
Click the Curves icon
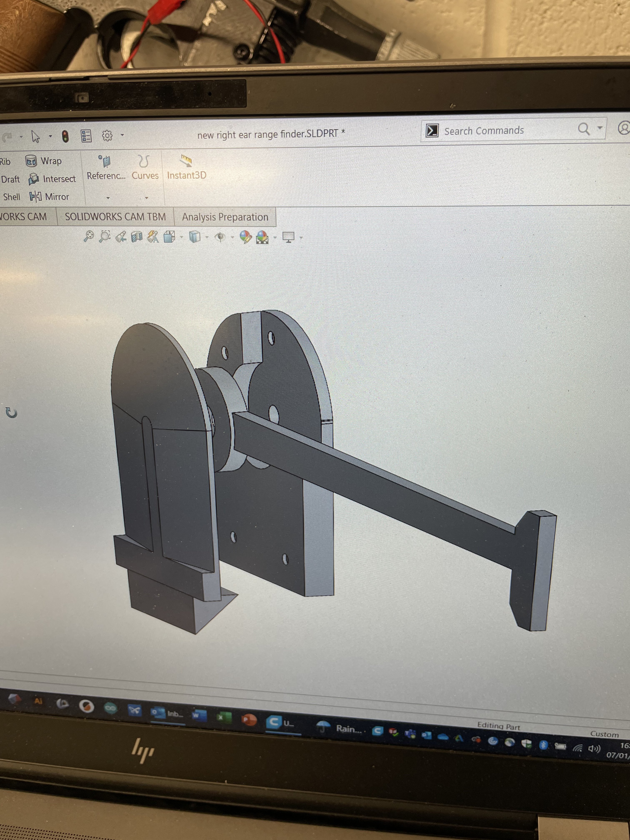pyautogui.click(x=144, y=161)
